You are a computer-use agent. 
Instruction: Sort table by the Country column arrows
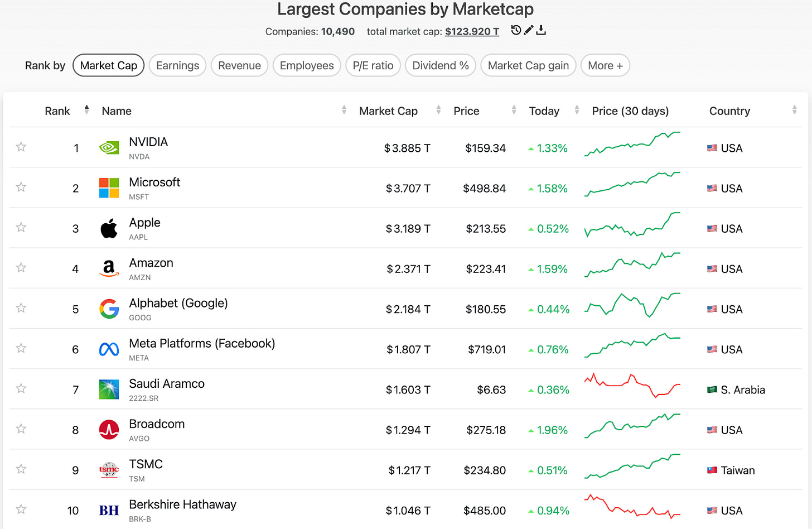point(794,110)
